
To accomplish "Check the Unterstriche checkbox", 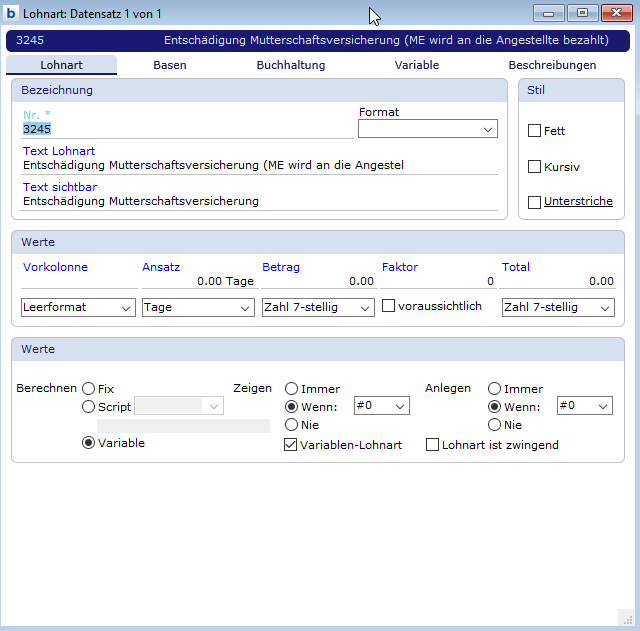I will (534, 202).
